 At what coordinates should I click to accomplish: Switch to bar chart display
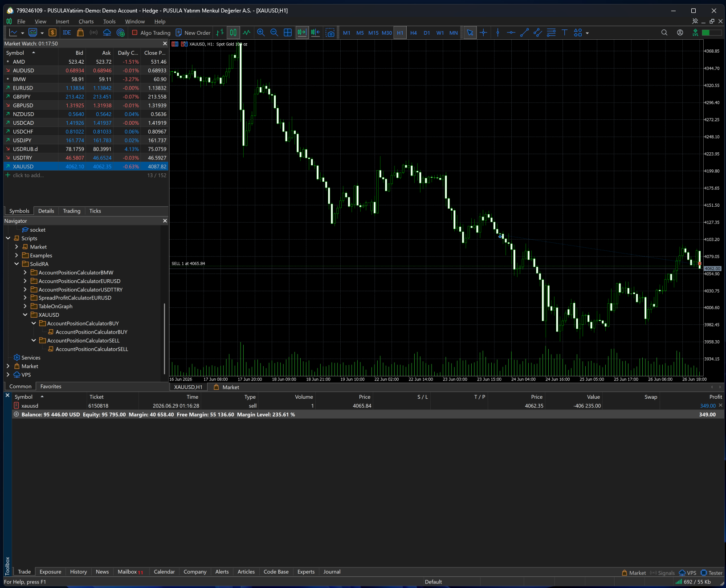[x=220, y=33]
